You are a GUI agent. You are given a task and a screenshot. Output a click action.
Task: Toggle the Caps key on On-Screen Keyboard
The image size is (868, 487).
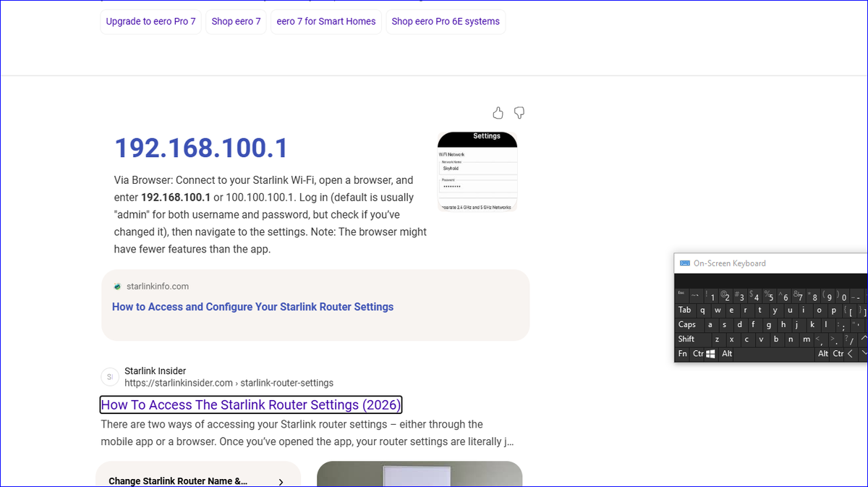coord(689,325)
